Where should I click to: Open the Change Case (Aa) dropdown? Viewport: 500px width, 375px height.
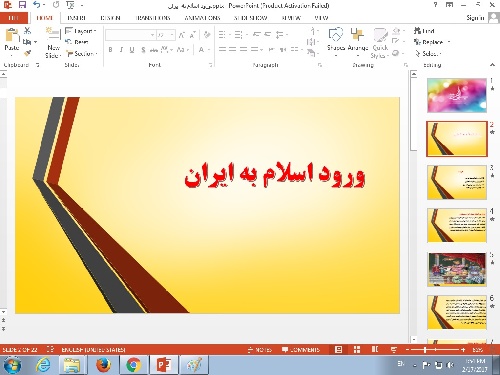183,50
